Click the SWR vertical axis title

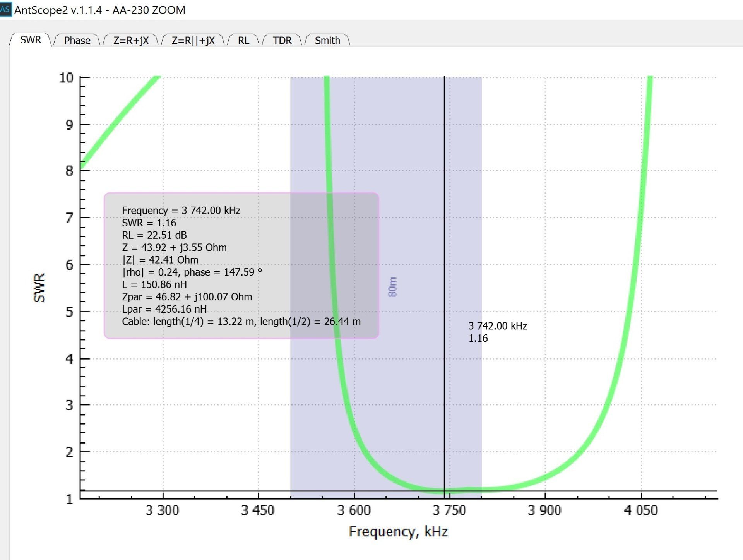39,288
